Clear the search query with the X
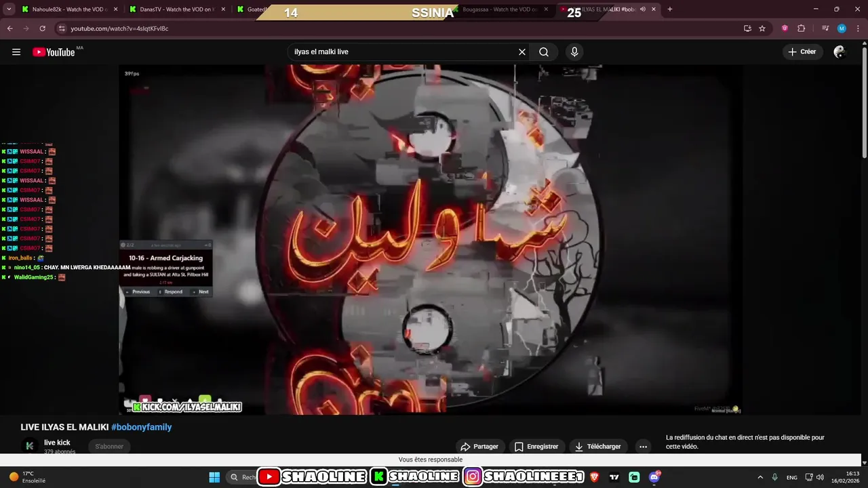This screenshot has width=868, height=488. (522, 52)
